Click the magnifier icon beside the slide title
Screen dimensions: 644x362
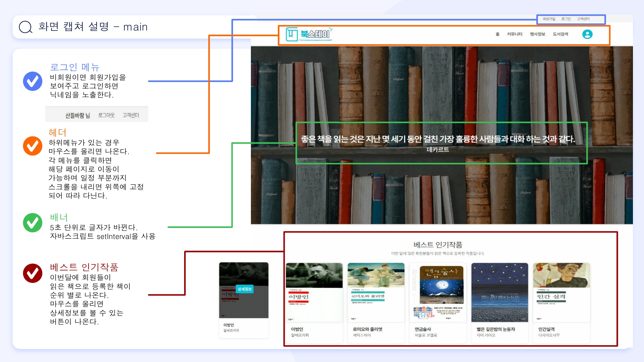tap(25, 27)
